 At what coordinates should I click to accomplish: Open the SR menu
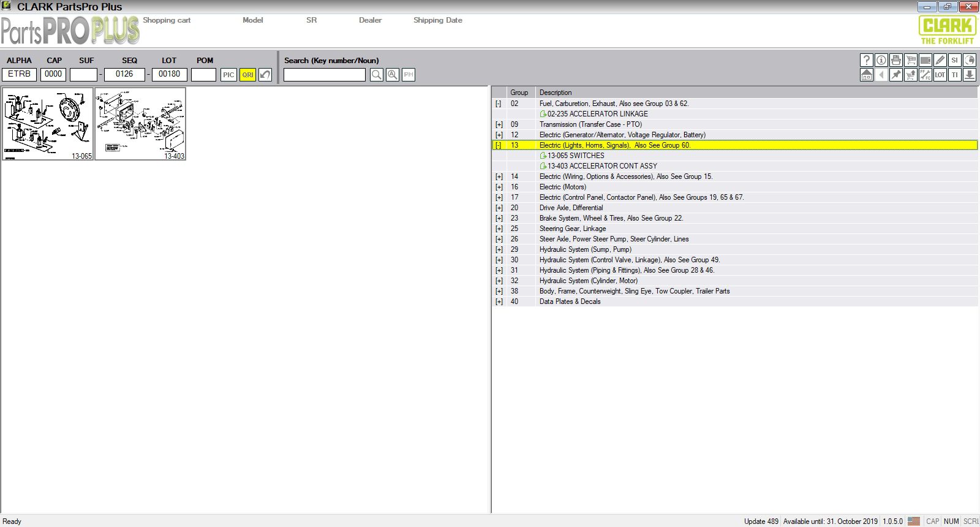312,20
